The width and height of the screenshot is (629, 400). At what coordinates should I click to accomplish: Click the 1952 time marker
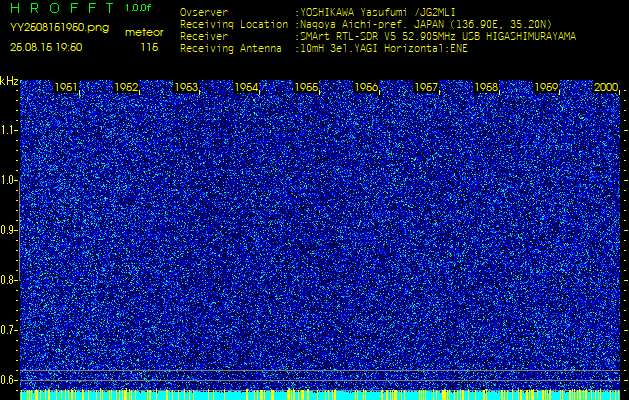pos(126,87)
